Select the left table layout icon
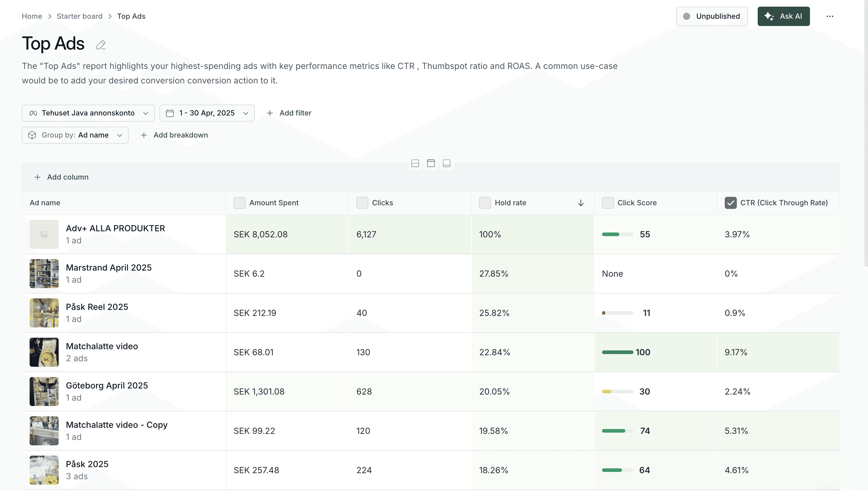 [415, 164]
